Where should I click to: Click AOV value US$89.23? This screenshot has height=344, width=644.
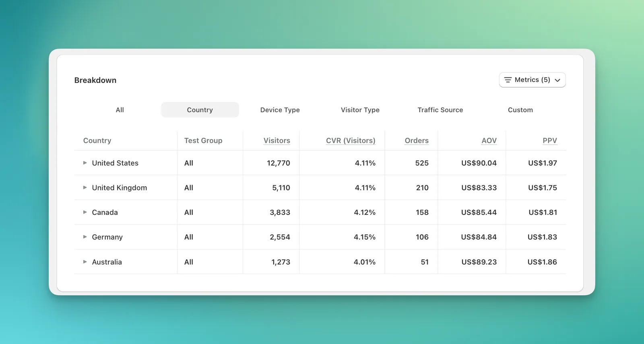coord(479,262)
